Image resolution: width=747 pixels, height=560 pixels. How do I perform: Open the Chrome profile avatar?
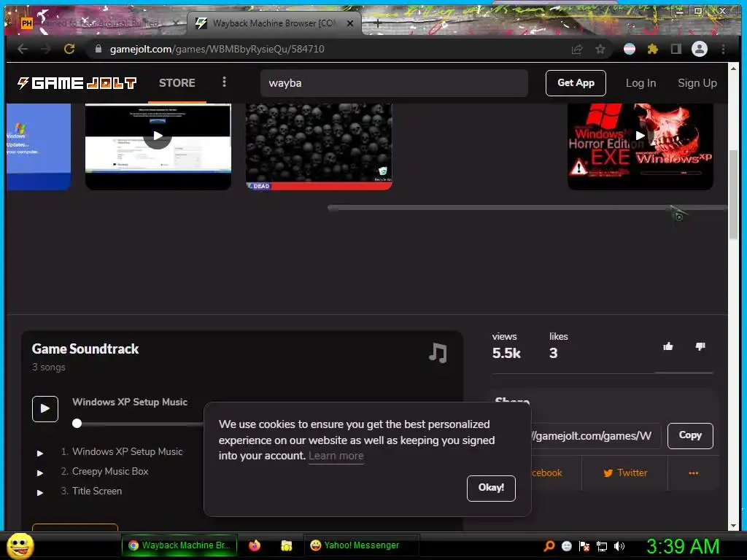pos(700,49)
